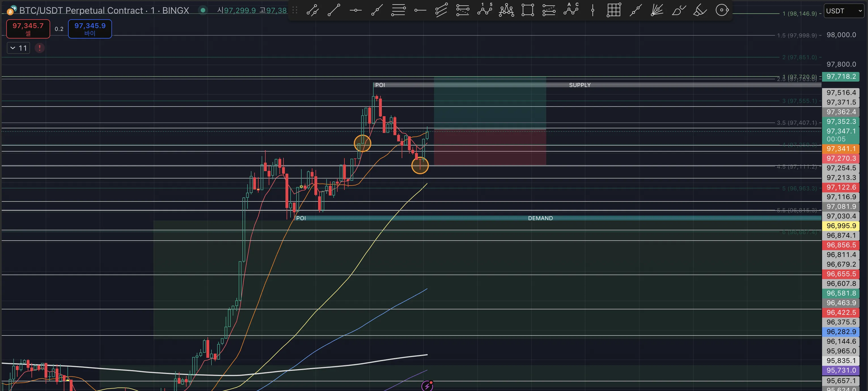Click the orange 97,341.1 price label
This screenshot has height=391, width=868.
[841, 148]
